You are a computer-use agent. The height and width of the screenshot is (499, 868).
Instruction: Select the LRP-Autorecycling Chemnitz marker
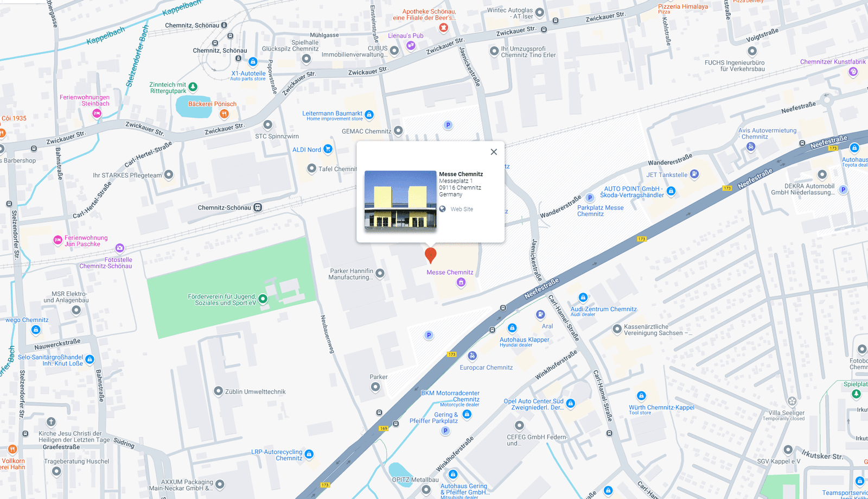[309, 454]
